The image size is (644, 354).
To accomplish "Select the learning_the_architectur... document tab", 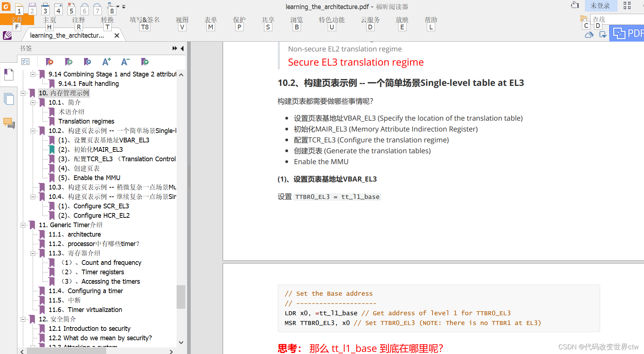I will point(67,36).
